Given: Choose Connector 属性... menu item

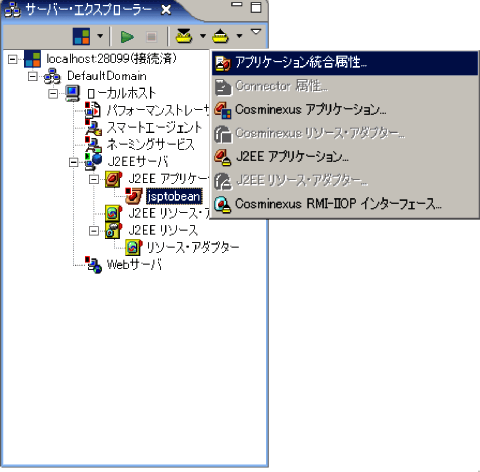Looking at the screenshot, I should [x=345, y=86].
